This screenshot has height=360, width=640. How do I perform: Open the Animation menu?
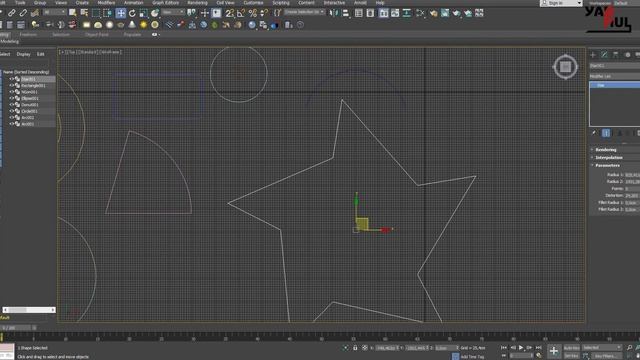[133, 3]
